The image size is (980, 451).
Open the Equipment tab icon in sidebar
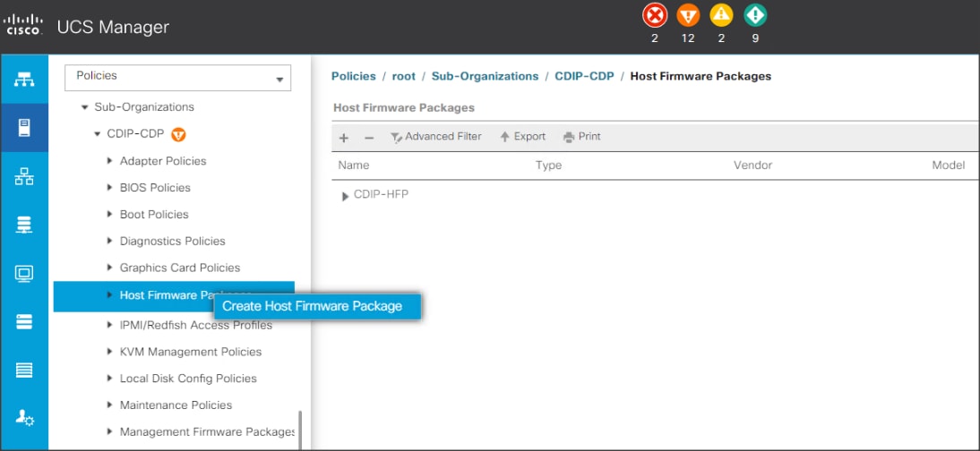coord(24,80)
